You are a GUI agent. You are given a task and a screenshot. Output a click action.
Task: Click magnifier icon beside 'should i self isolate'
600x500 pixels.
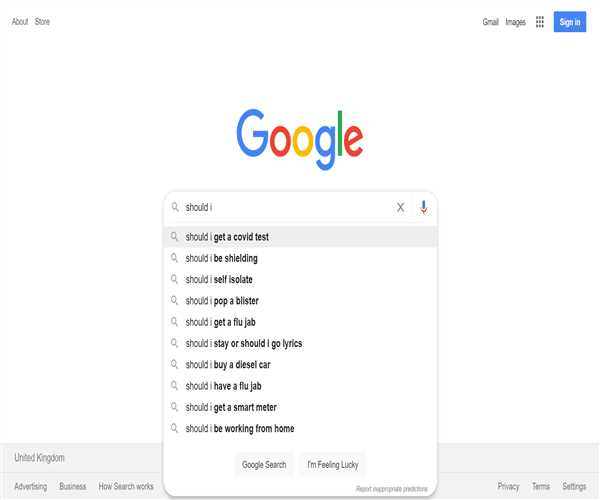(174, 280)
